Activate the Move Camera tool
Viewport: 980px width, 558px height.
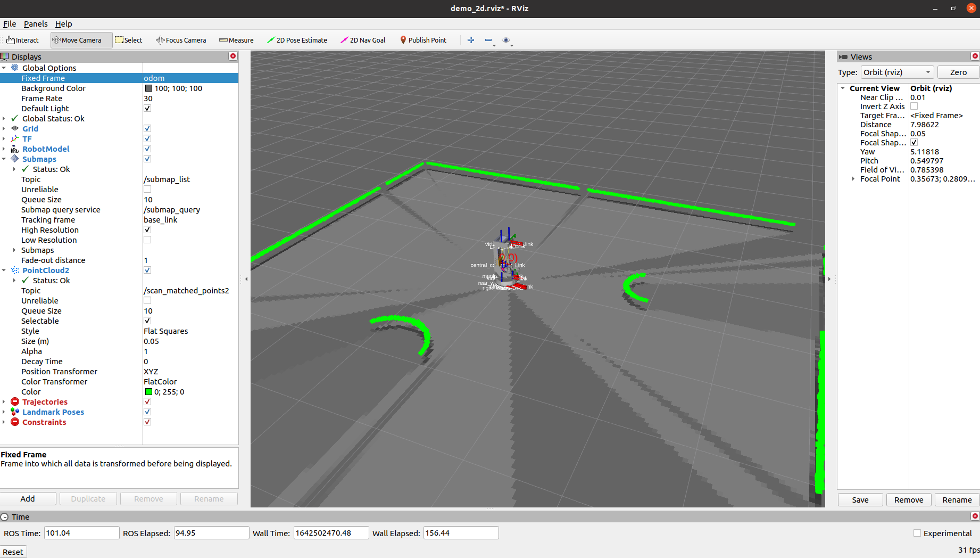coord(80,40)
